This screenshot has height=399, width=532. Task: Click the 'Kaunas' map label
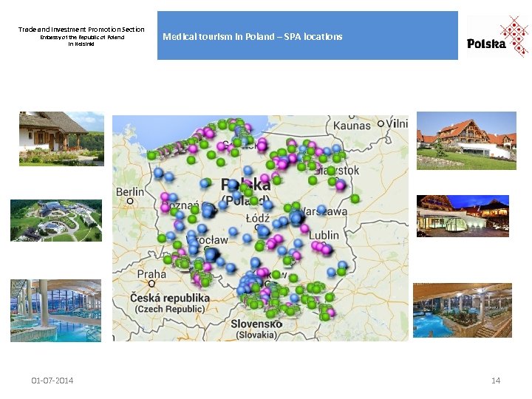[352, 126]
